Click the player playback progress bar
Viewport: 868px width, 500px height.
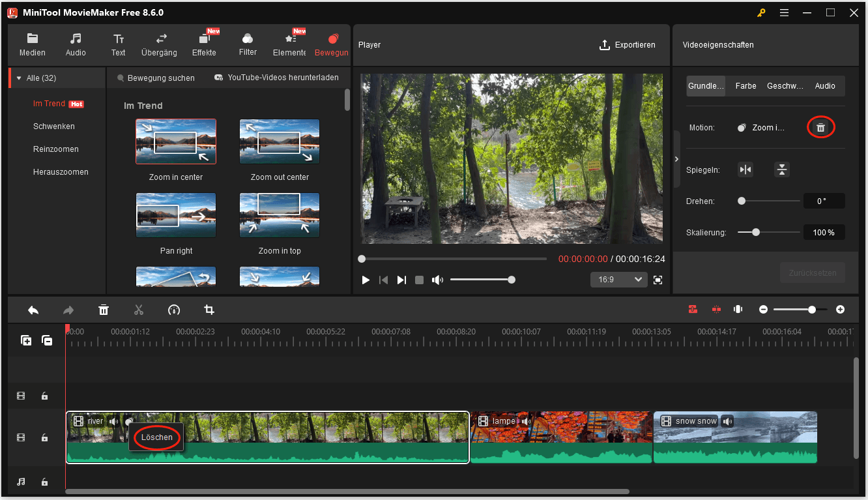coord(453,259)
